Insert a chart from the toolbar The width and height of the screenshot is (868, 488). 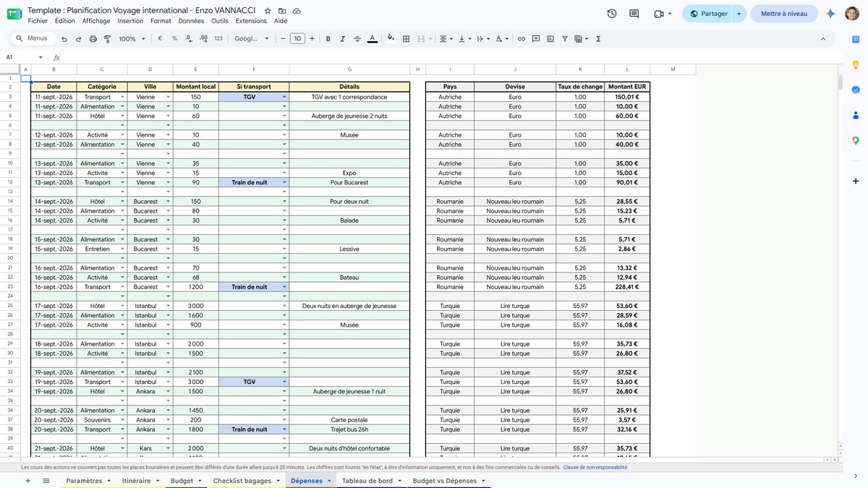pos(550,39)
